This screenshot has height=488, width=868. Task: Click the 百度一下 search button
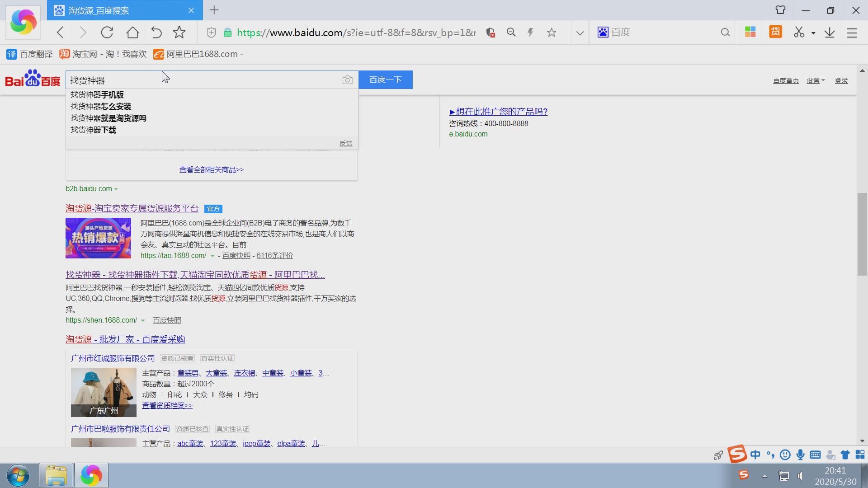coord(385,80)
